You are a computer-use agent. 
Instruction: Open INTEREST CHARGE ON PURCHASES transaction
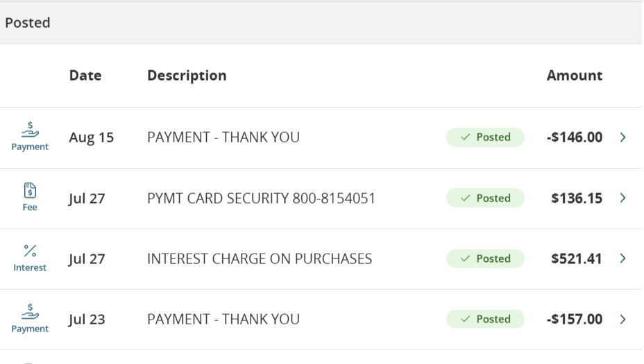coord(260,259)
